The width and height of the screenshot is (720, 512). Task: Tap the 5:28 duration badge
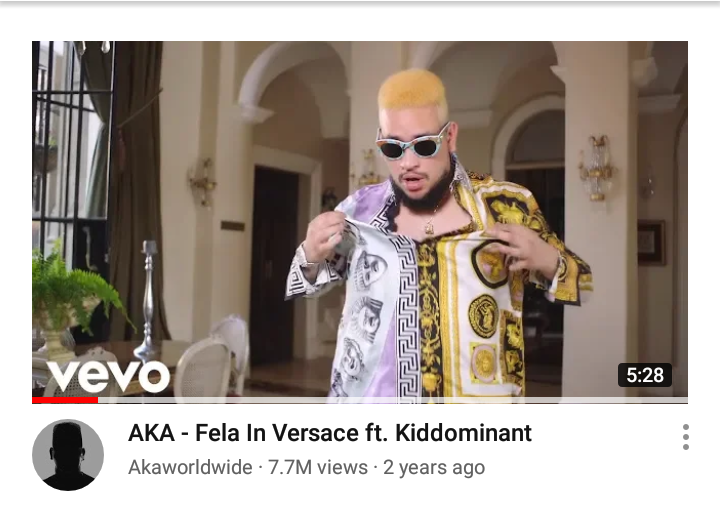645,375
